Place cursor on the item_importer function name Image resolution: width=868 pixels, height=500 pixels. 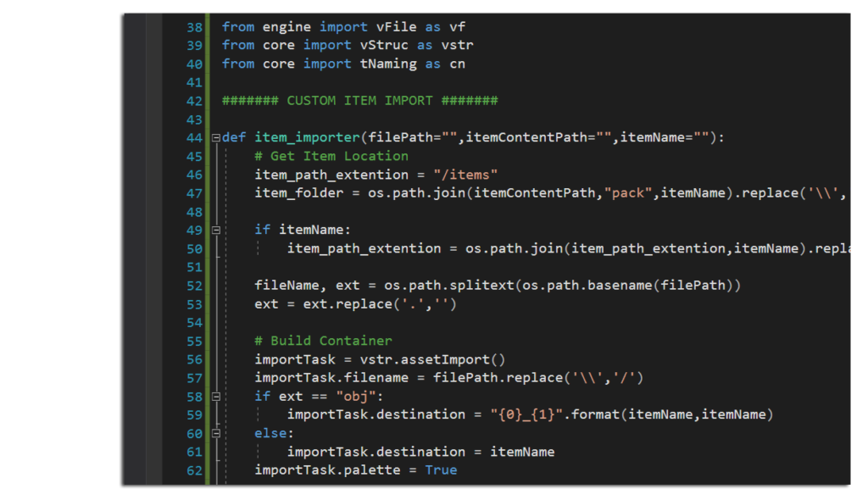307,136
